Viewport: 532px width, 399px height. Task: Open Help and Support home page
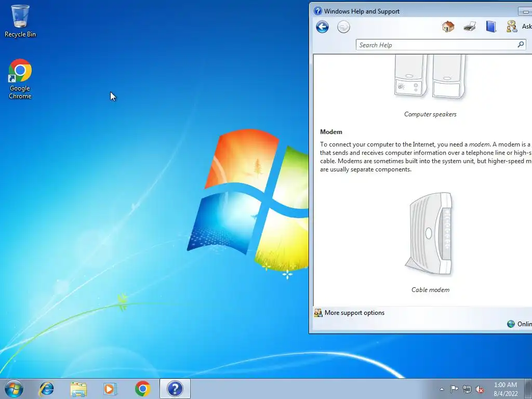click(448, 26)
